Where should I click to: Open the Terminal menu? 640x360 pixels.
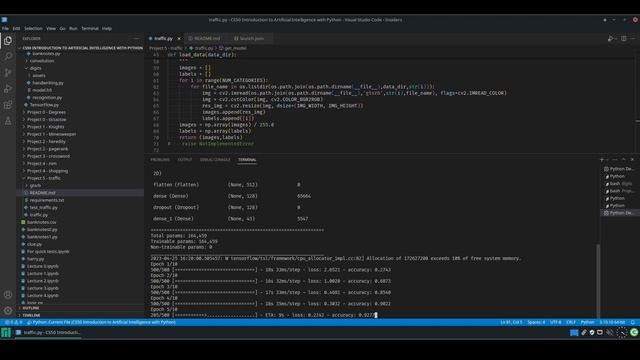tap(90, 29)
